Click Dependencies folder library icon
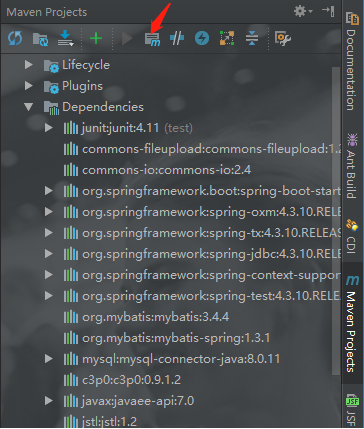364x429 pixels. point(51,108)
